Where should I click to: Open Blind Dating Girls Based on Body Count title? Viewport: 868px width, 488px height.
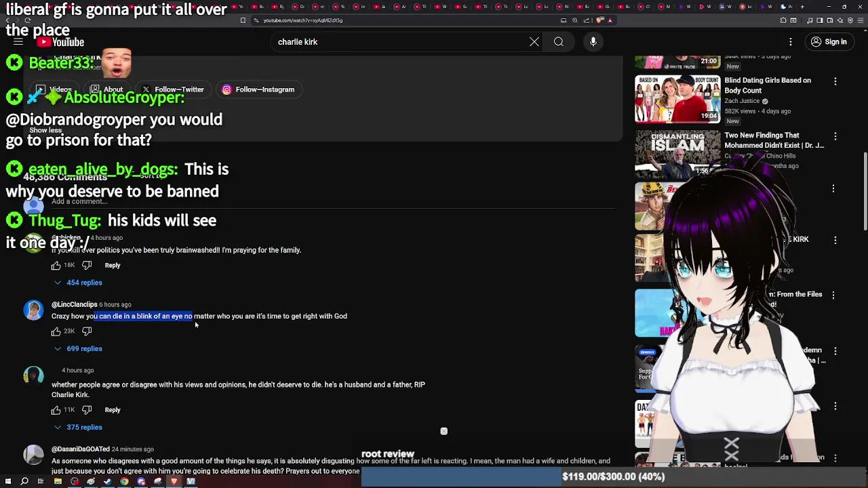click(768, 85)
